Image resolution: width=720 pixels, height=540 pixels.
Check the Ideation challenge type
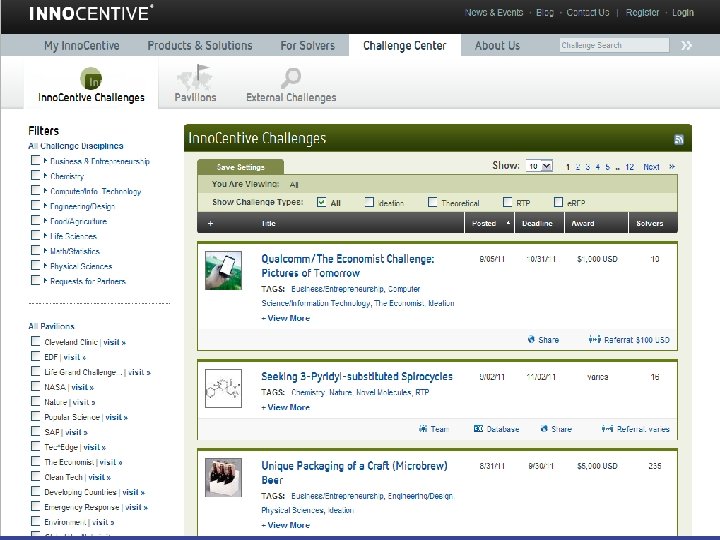369,202
